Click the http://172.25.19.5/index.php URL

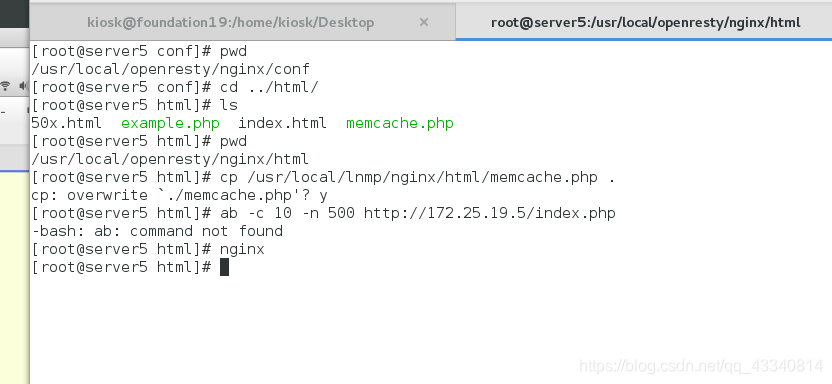[x=489, y=213]
